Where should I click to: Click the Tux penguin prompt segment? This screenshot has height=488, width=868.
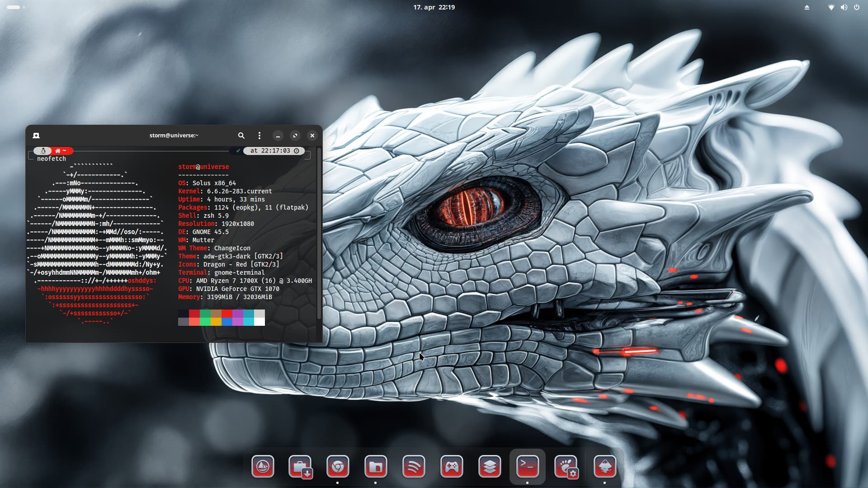43,151
